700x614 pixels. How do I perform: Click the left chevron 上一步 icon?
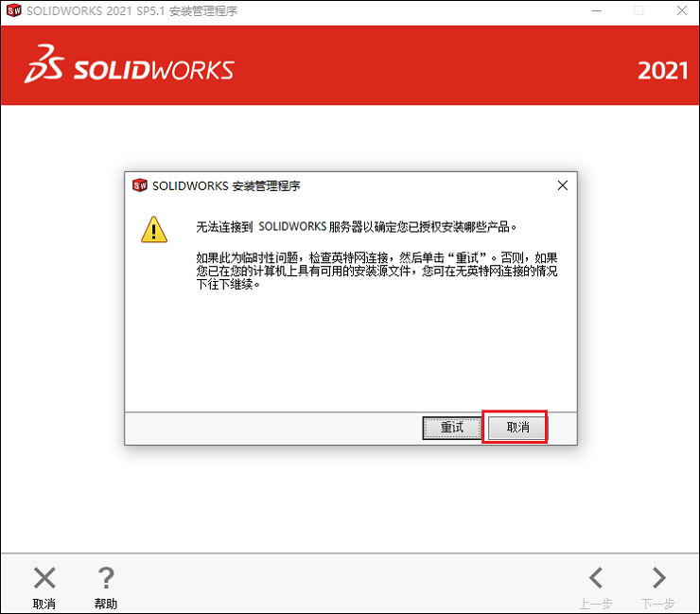[x=596, y=578]
